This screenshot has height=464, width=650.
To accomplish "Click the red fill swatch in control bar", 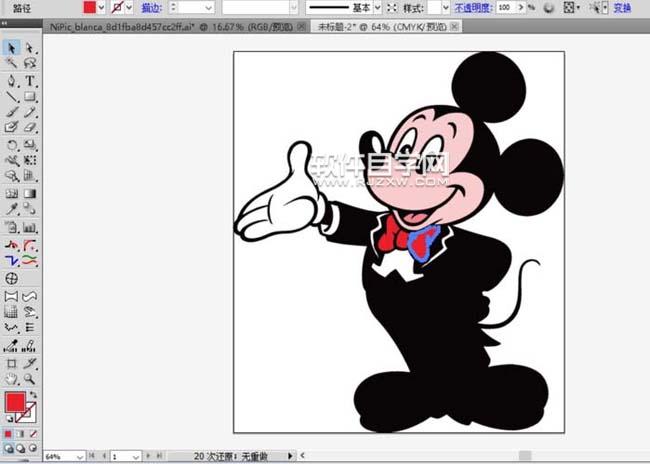I will [90, 7].
